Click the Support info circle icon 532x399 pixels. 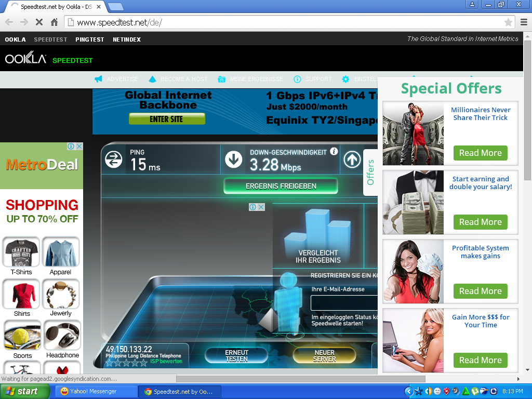click(297, 79)
